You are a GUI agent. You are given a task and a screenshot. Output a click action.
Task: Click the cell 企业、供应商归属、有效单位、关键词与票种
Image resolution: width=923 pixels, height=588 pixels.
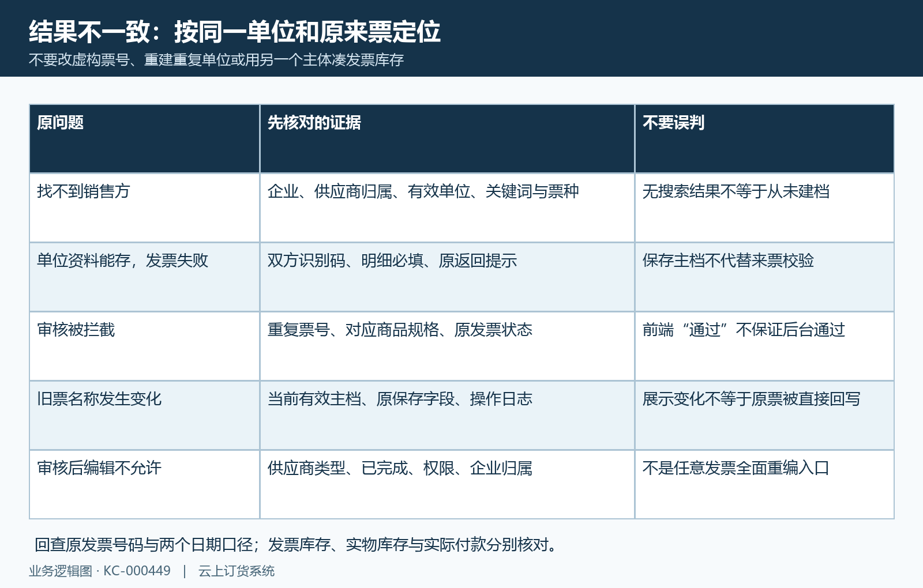(x=447, y=208)
